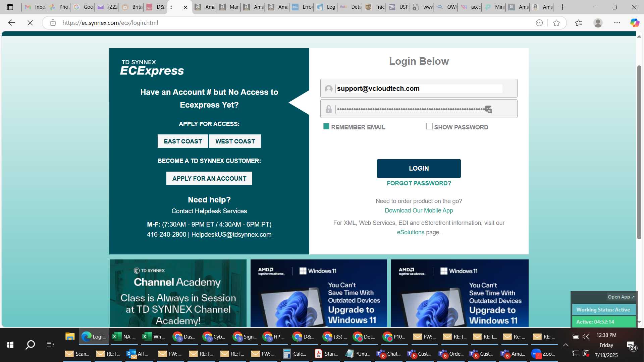This screenshot has width=644, height=362.
Task: Apply for East Coast access
Action: [183, 141]
